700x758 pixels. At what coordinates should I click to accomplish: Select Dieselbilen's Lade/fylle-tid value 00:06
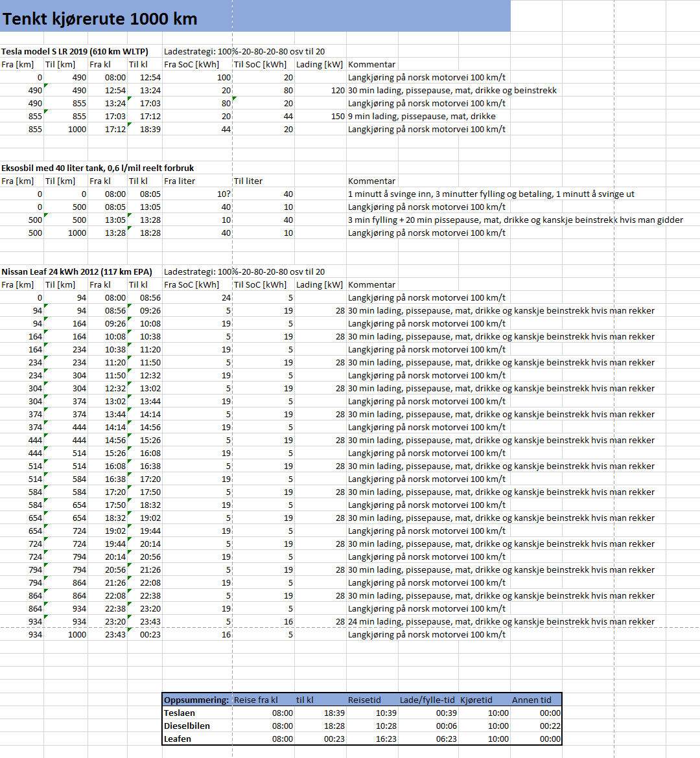[428, 726]
